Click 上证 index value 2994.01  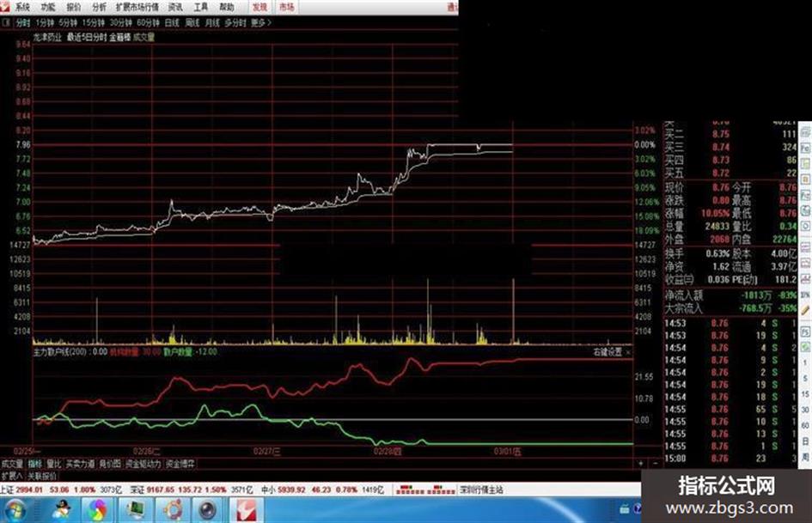click(29, 490)
